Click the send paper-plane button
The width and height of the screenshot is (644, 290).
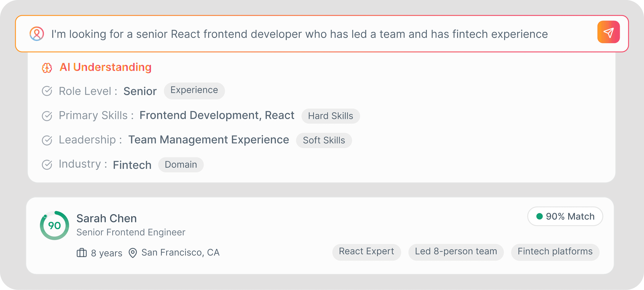(608, 32)
